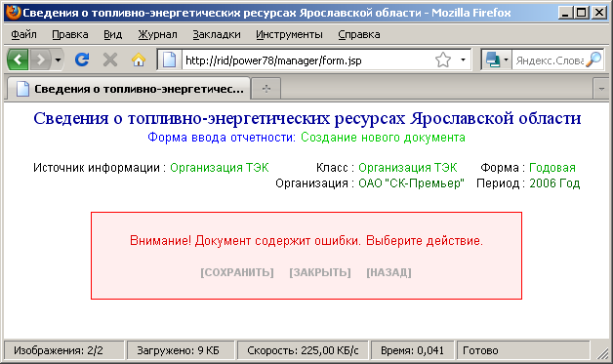Open the Журнал menu
The width and height of the screenshot is (613, 364).
coord(157,34)
